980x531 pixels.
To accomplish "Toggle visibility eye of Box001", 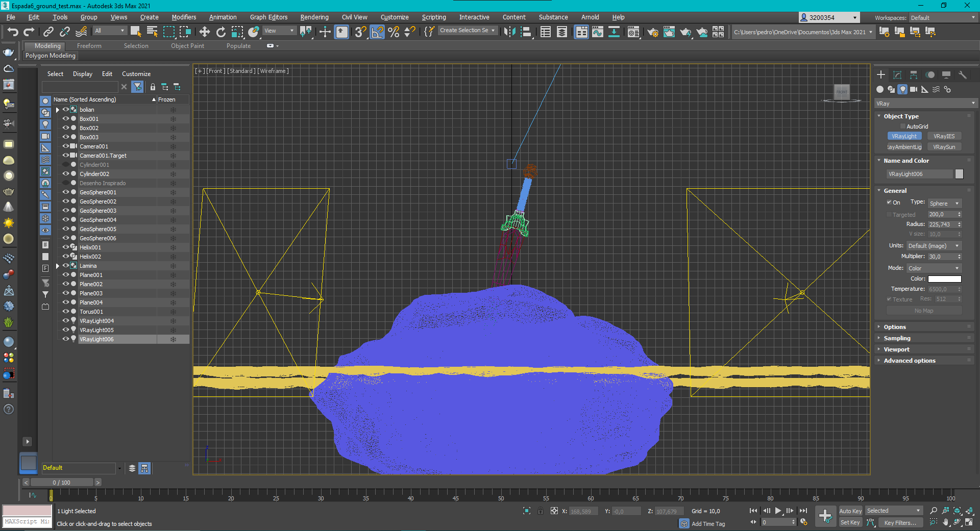I will click(65, 119).
